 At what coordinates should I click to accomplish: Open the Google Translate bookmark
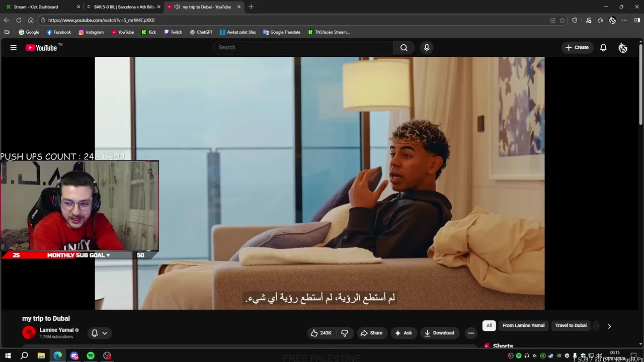(282, 32)
